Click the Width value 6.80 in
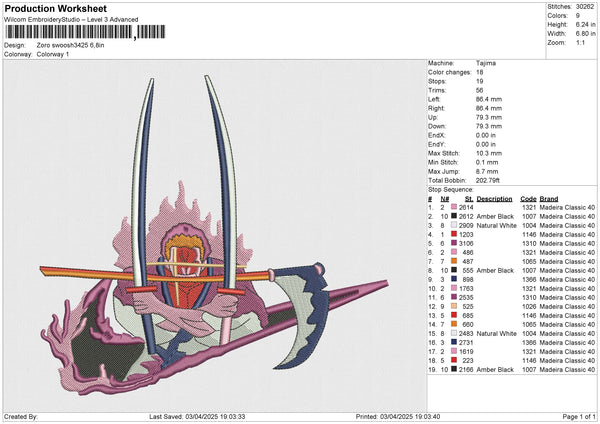The image size is (600, 424). [x=585, y=34]
